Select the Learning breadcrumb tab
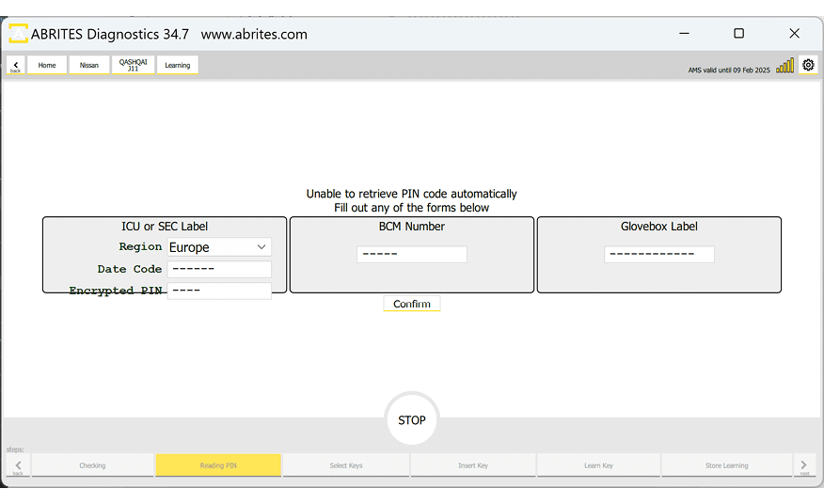The image size is (824, 504). click(x=177, y=65)
